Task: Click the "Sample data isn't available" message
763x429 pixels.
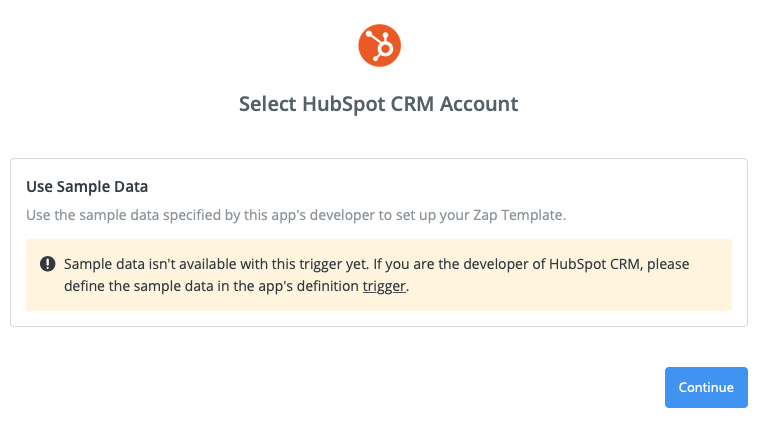Action: click(377, 275)
